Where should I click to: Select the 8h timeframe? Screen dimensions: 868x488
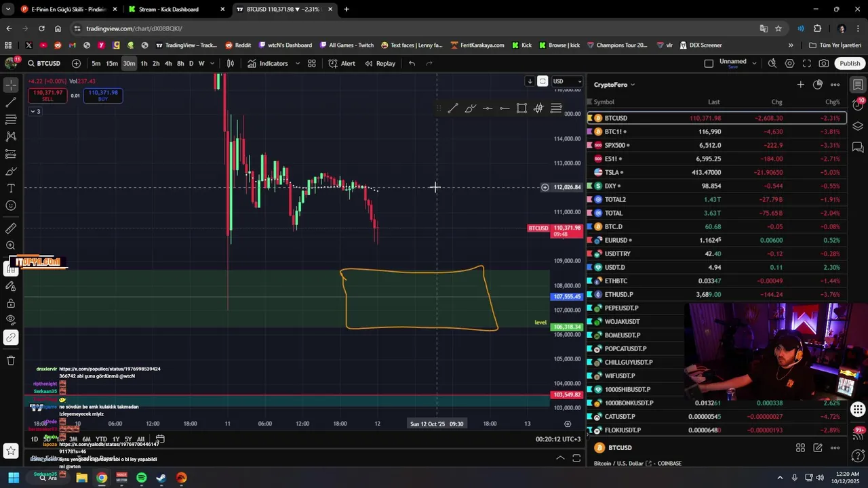pyautogui.click(x=180, y=63)
